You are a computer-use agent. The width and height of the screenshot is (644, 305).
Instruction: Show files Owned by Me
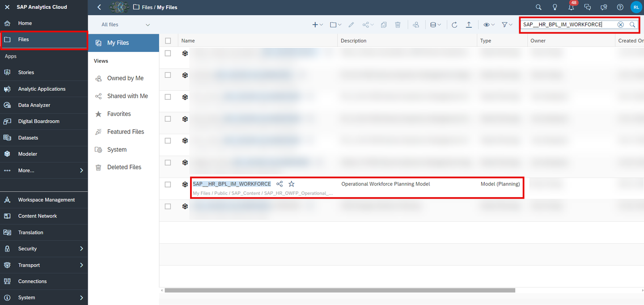(124, 78)
